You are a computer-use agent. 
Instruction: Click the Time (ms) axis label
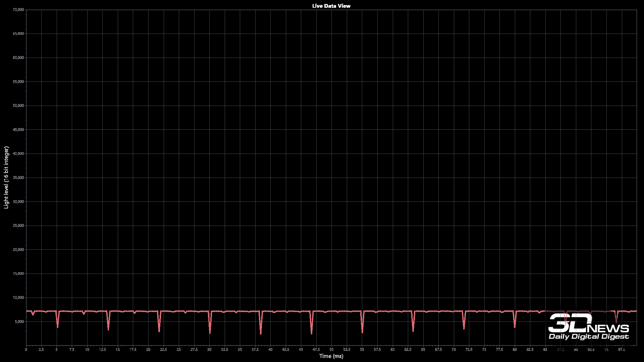[331, 356]
